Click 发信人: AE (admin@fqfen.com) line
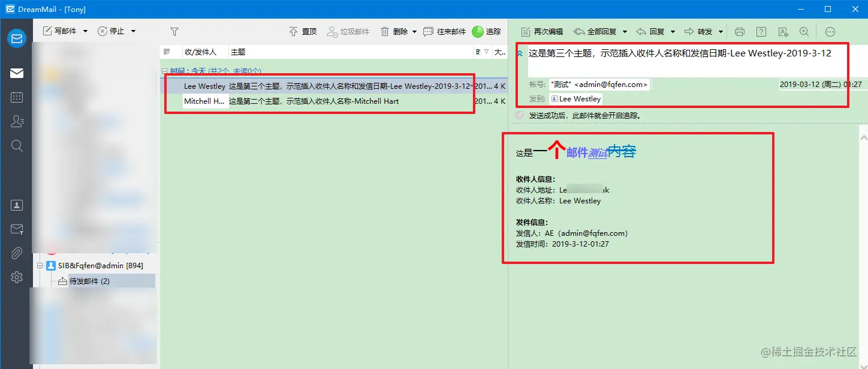Screen dimensions: 868x369 (572, 233)
